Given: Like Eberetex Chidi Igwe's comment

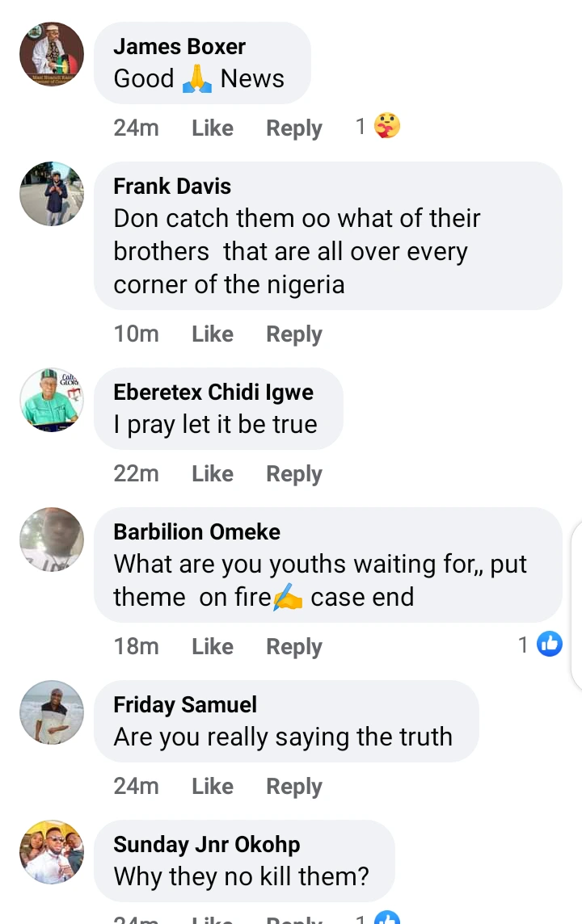Looking at the screenshot, I should point(213,473).
